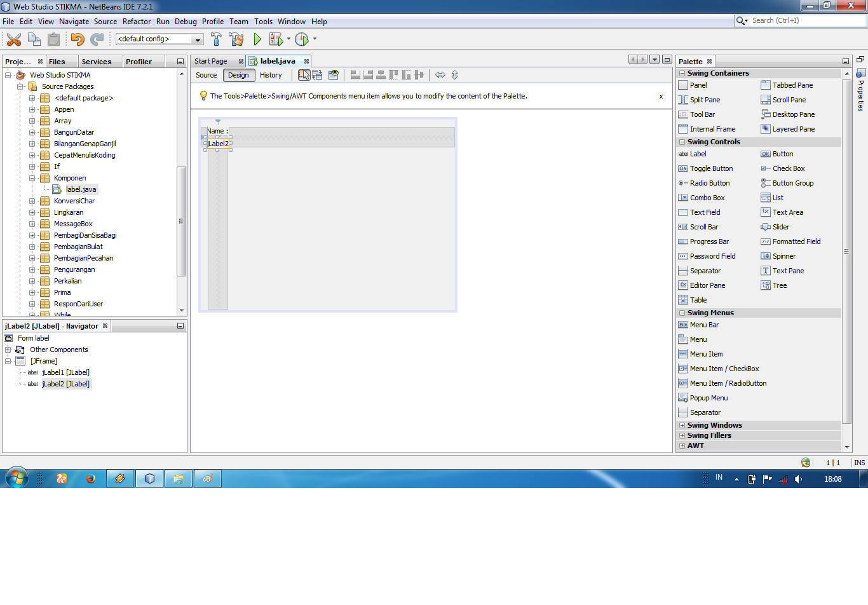Dismiss the palette tip message
The width and height of the screenshot is (868, 605).
pos(661,97)
